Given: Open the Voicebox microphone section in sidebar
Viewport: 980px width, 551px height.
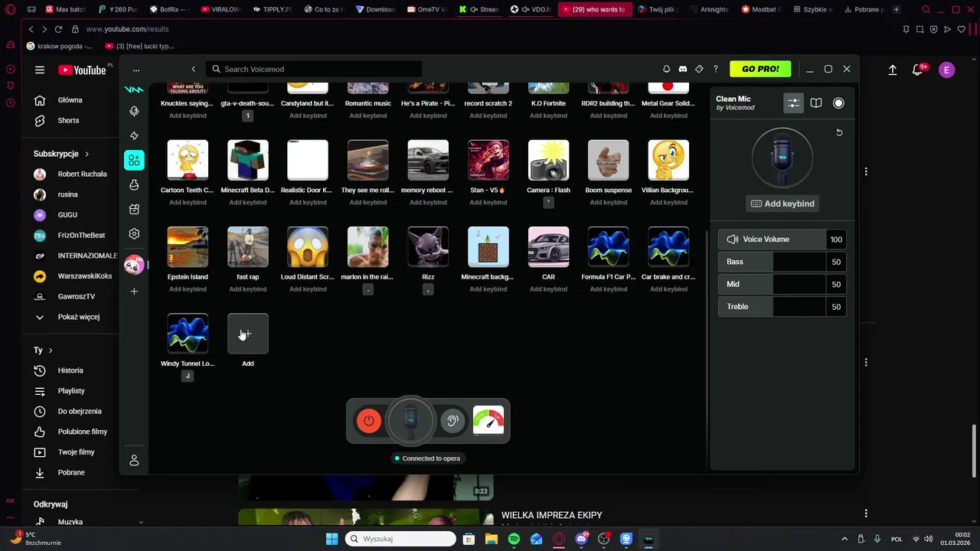Looking at the screenshot, I should (134, 111).
